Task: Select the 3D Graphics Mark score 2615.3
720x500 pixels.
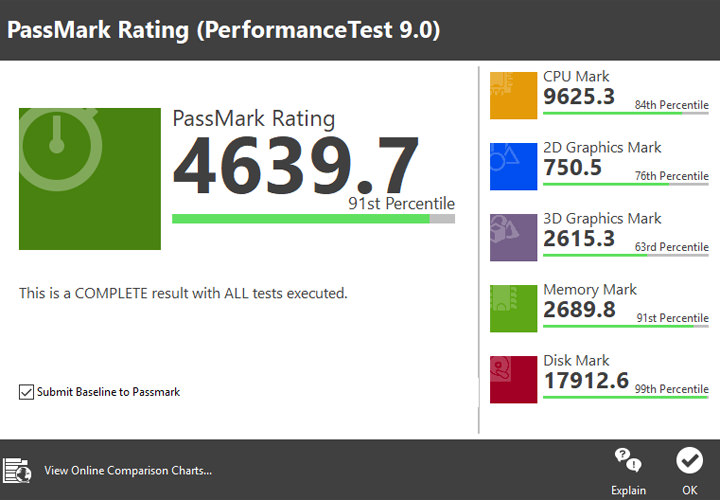Action: click(x=579, y=239)
